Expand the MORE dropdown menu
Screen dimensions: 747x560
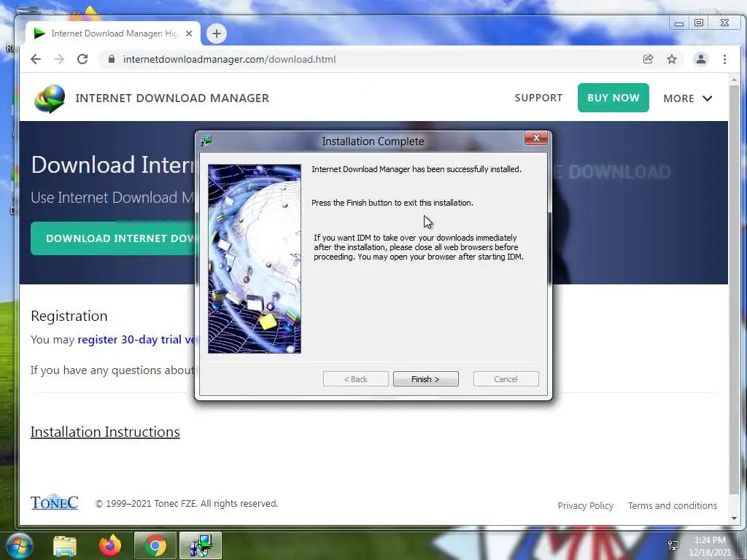pos(687,98)
